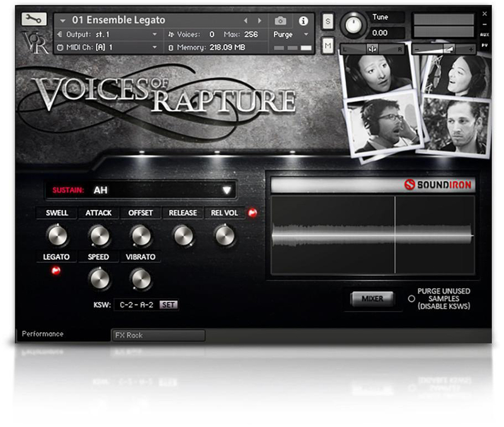Open the instrument name dropdown arrow
Viewport: 504px width, 427px height.
point(62,21)
